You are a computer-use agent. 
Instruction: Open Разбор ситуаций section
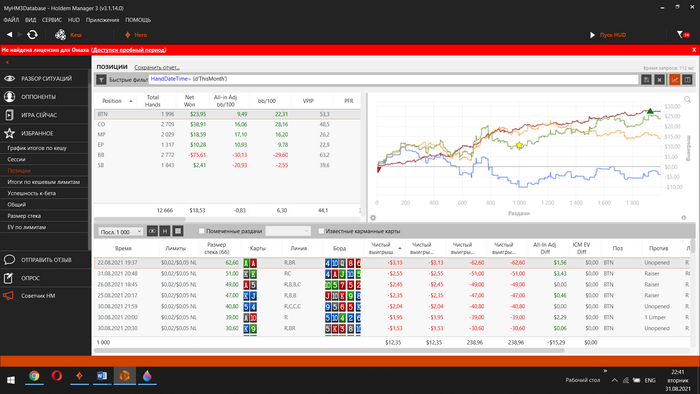click(45, 79)
